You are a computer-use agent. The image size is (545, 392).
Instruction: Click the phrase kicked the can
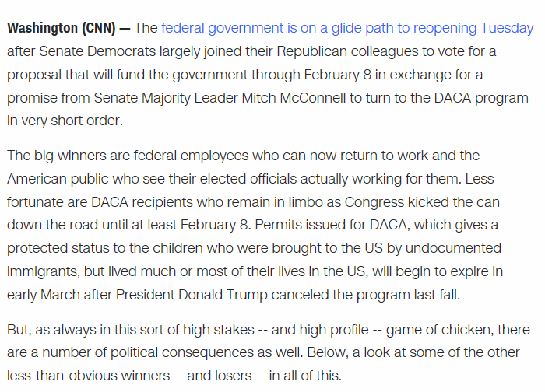454,202
